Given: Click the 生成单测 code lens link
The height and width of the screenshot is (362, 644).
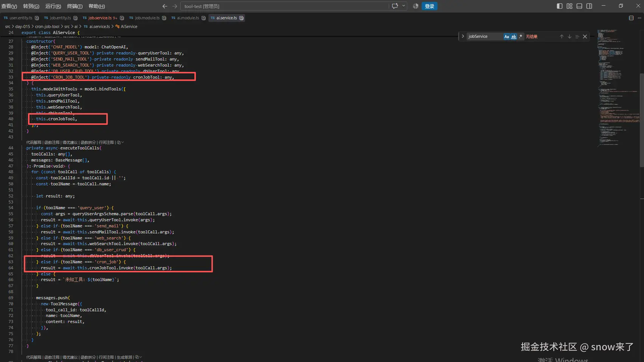Looking at the screenshot, I should 124,357.
